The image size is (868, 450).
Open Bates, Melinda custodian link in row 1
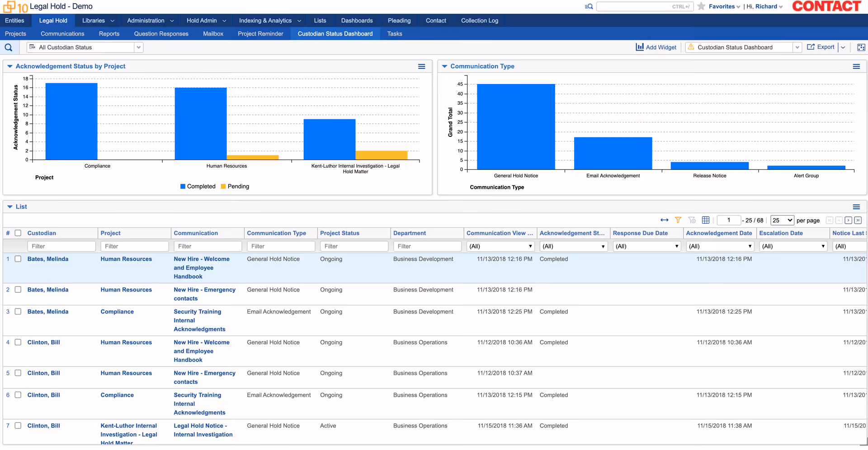pyautogui.click(x=48, y=259)
